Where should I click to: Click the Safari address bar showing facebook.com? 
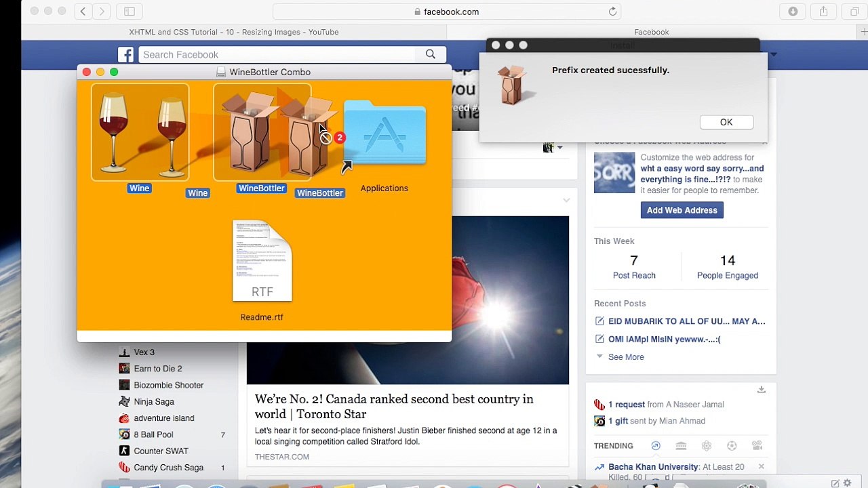click(x=446, y=12)
